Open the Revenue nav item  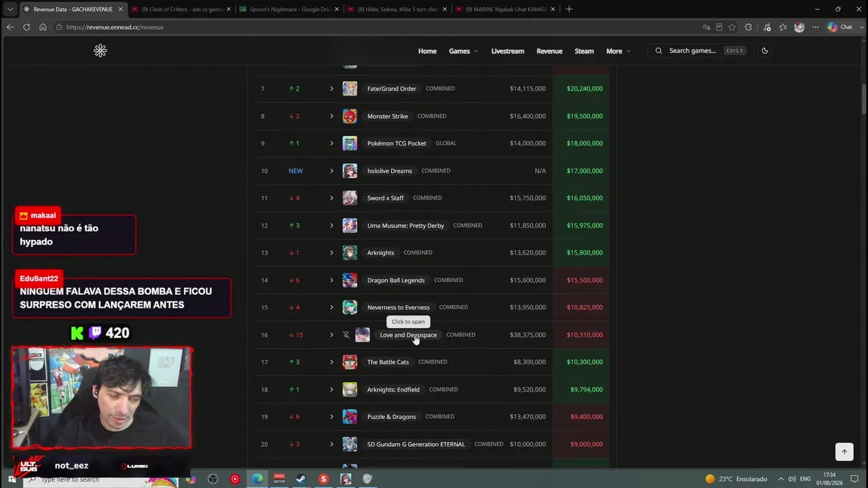549,51
